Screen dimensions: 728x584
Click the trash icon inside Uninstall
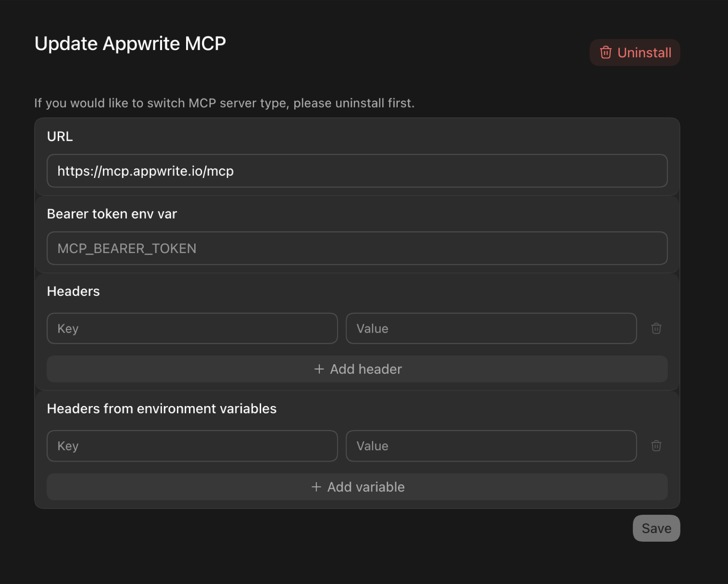click(606, 52)
